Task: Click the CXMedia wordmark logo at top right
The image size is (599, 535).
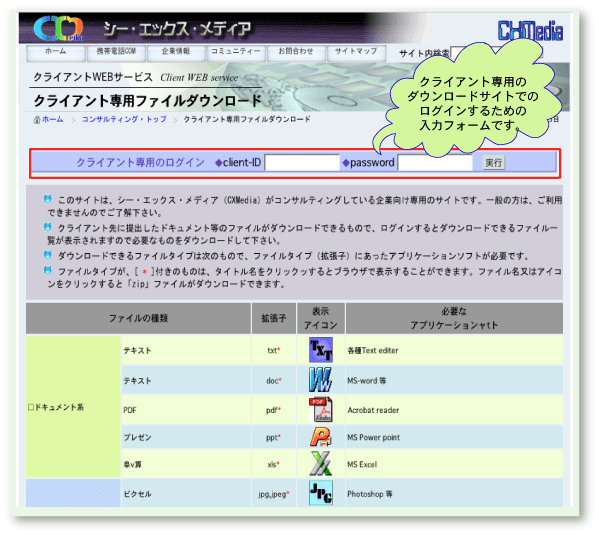Action: (530, 31)
